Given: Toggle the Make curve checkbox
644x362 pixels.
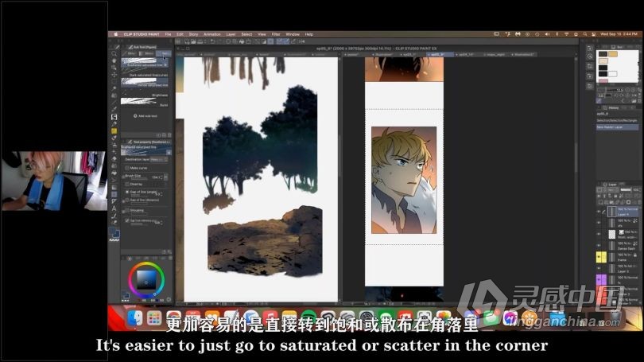Looking at the screenshot, I should click(127, 168).
